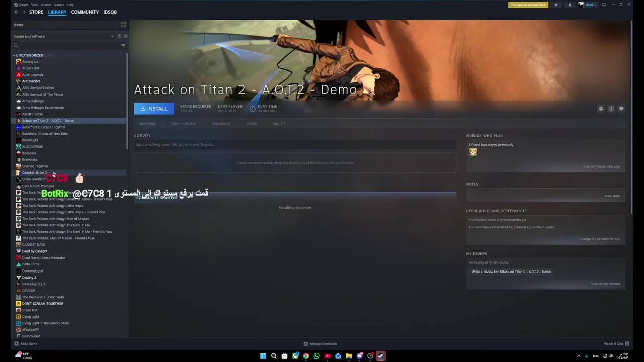Image resolution: width=644 pixels, height=362 pixels.
Task: Write a review for Attack on Titan 2
Action: tap(511, 271)
